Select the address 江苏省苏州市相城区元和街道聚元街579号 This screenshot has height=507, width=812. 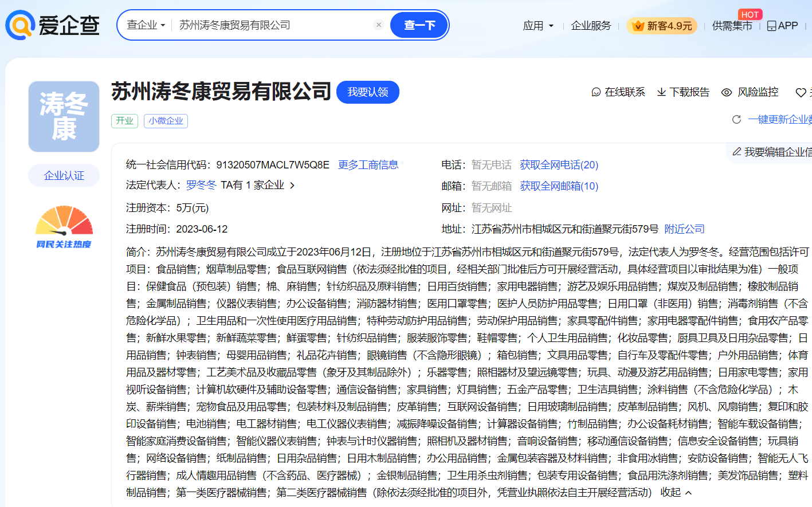[x=564, y=229]
